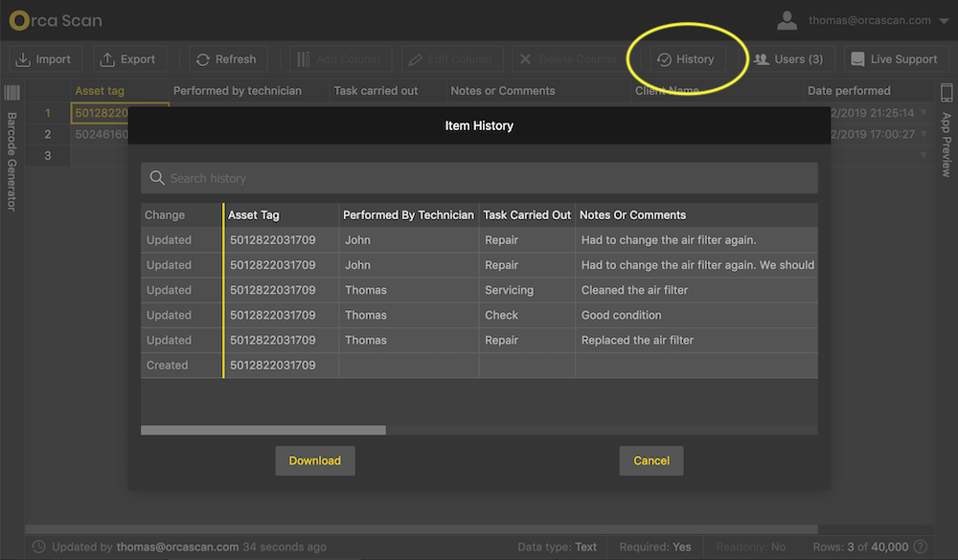The image size is (958, 560).
Task: Refresh the sheet data
Action: [x=226, y=59]
